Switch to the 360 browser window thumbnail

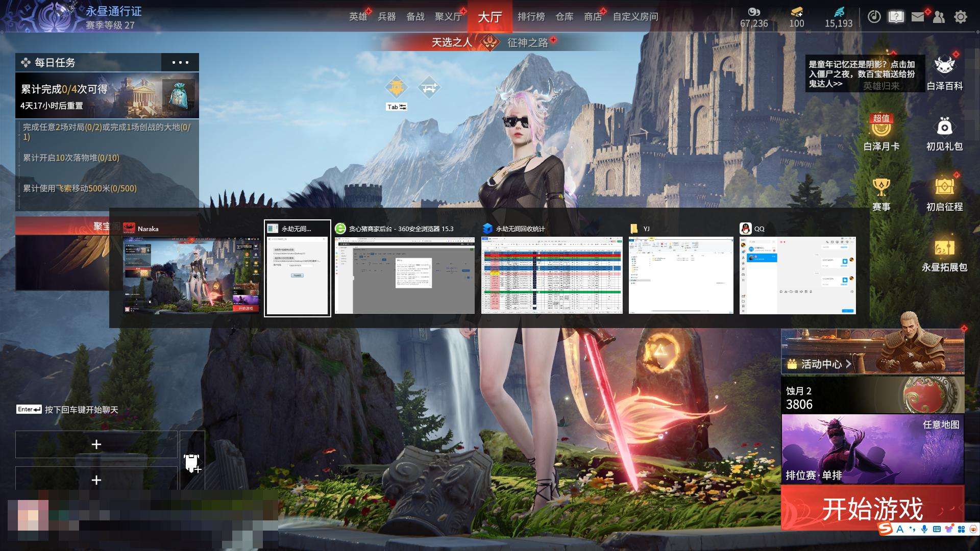pyautogui.click(x=404, y=275)
